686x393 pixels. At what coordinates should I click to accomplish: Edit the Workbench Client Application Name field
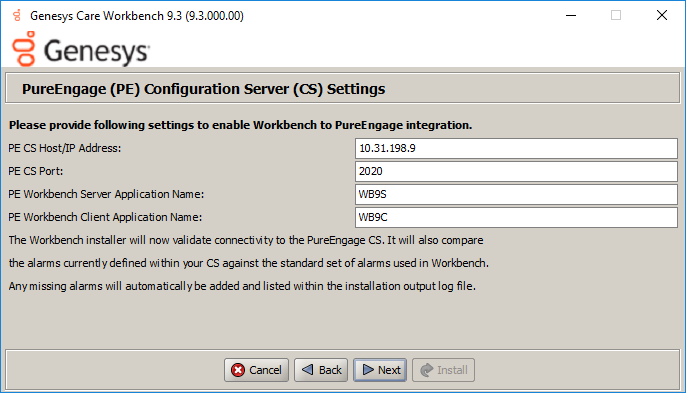(x=516, y=217)
